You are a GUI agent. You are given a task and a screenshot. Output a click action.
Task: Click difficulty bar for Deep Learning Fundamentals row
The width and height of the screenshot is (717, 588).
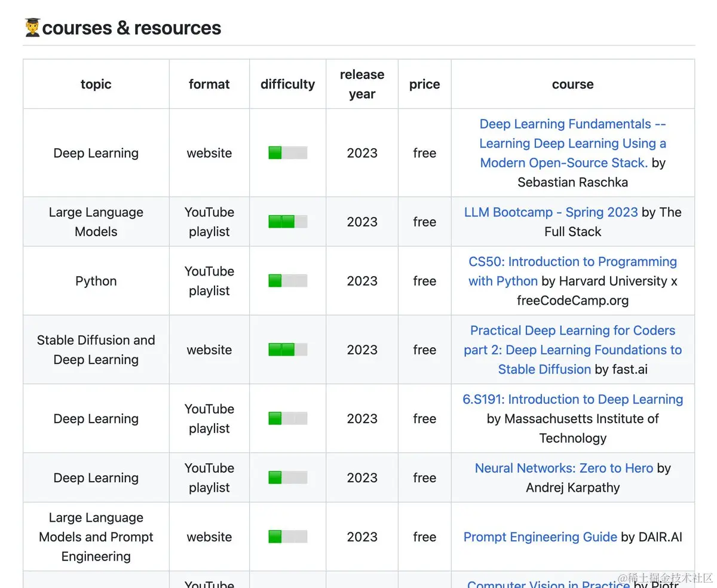[287, 153]
